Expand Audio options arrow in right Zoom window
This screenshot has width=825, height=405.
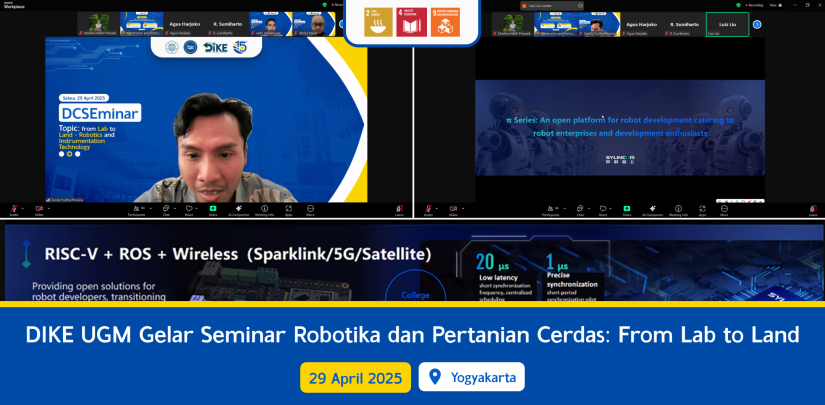pyautogui.click(x=437, y=208)
